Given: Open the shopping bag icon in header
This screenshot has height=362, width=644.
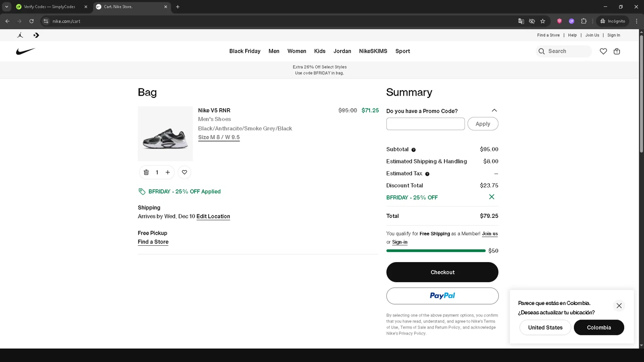Looking at the screenshot, I should 617,51.
